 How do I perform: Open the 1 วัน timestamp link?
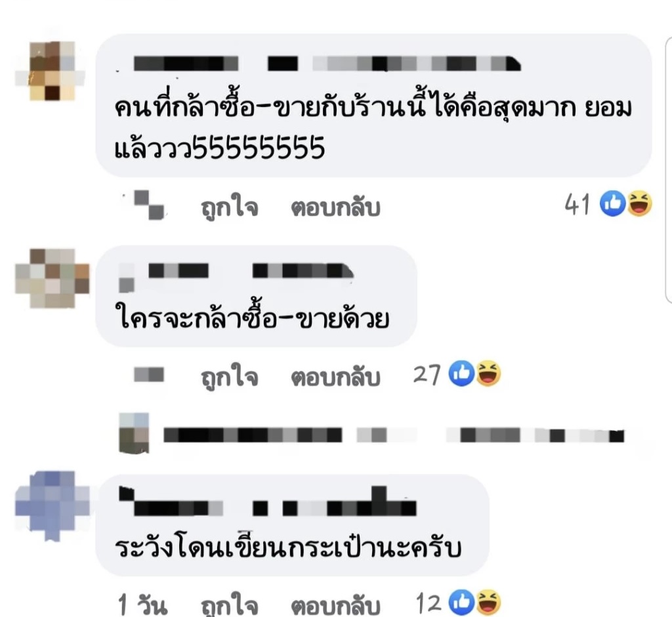click(142, 605)
